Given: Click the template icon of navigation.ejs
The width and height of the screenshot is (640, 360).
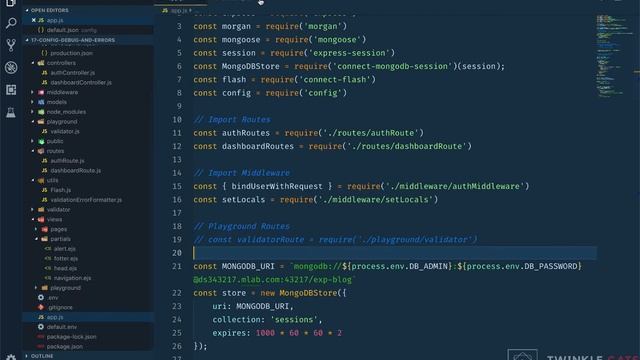Looking at the screenshot, I should [48, 278].
